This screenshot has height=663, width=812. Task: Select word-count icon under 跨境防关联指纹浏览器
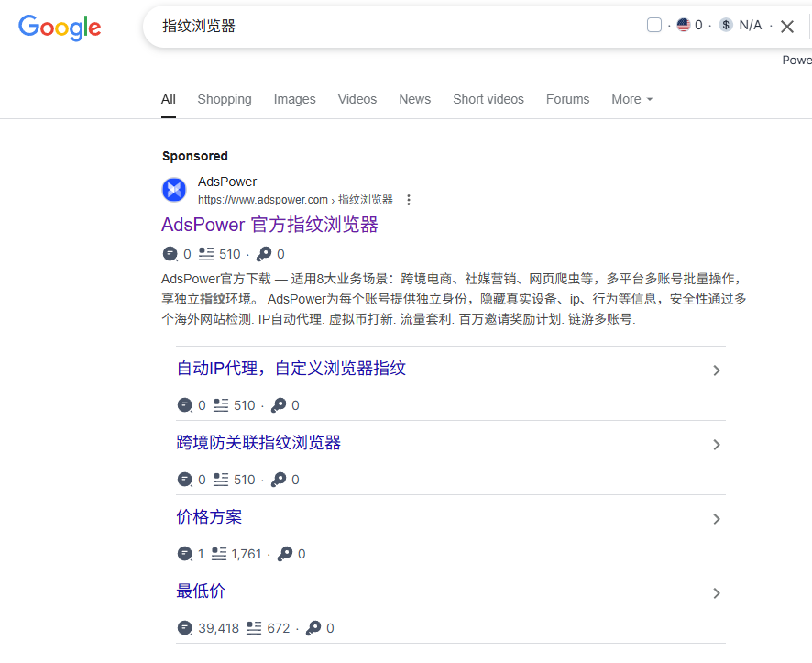coord(221,480)
